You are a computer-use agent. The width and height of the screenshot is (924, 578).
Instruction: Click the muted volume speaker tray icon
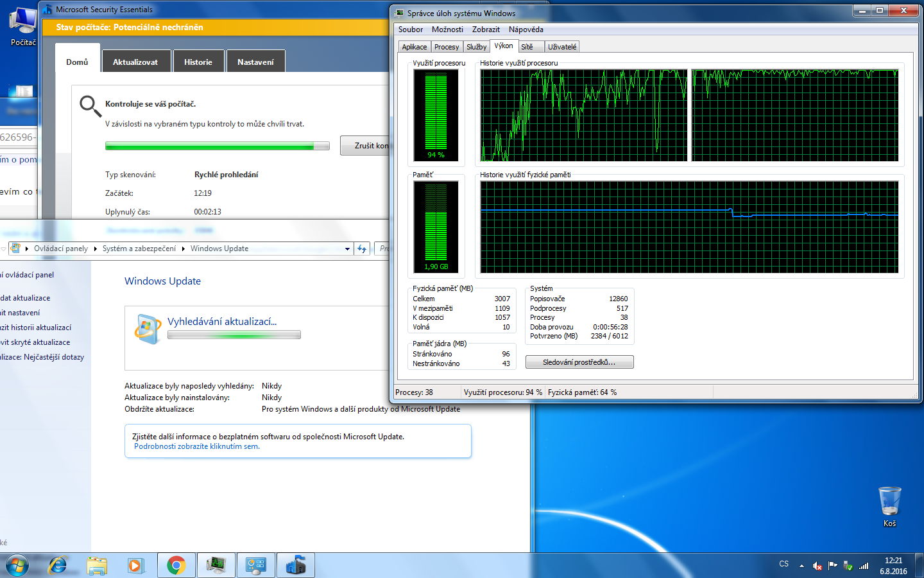[x=817, y=566]
